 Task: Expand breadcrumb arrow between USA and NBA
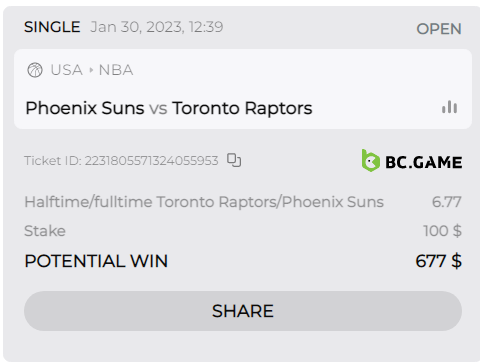pyautogui.click(x=91, y=70)
